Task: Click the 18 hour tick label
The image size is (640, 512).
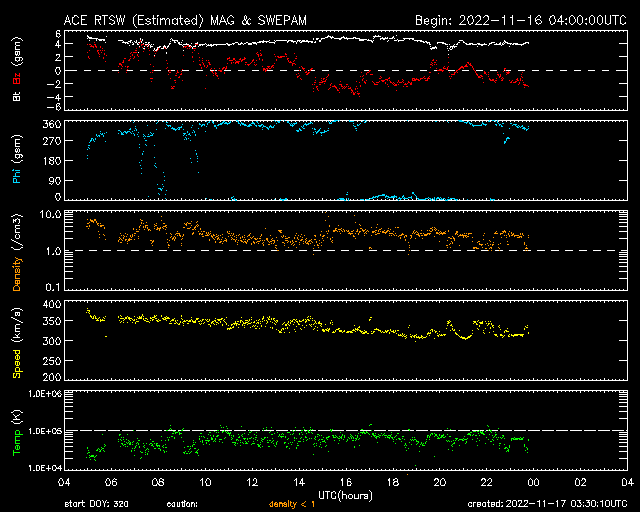Action: pos(393,483)
